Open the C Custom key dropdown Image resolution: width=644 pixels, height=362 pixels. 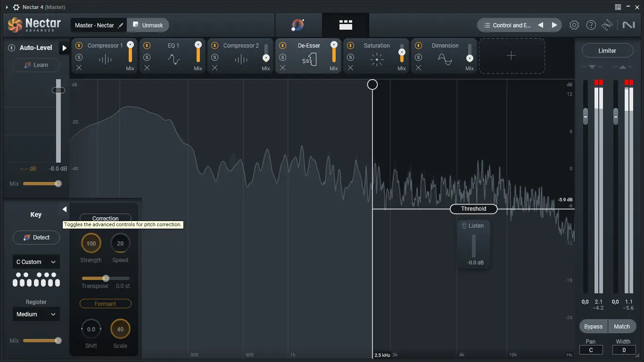tap(36, 262)
